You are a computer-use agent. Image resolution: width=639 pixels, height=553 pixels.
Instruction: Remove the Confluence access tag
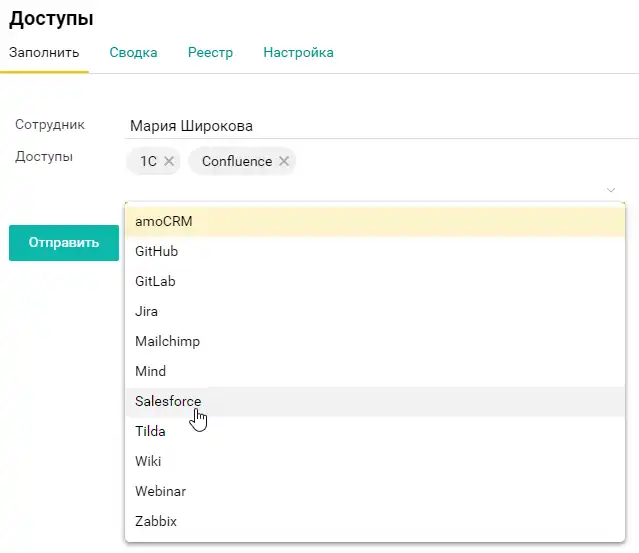284,161
